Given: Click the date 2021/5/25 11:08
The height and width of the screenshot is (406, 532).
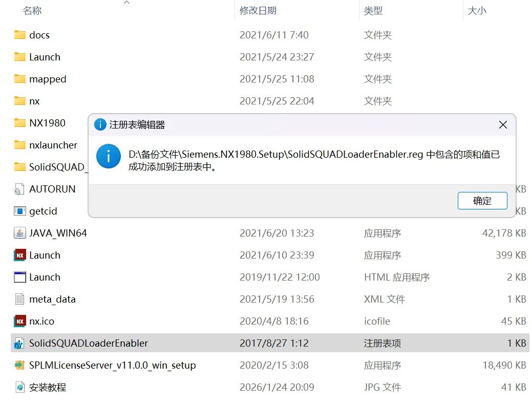Looking at the screenshot, I should (x=277, y=79).
